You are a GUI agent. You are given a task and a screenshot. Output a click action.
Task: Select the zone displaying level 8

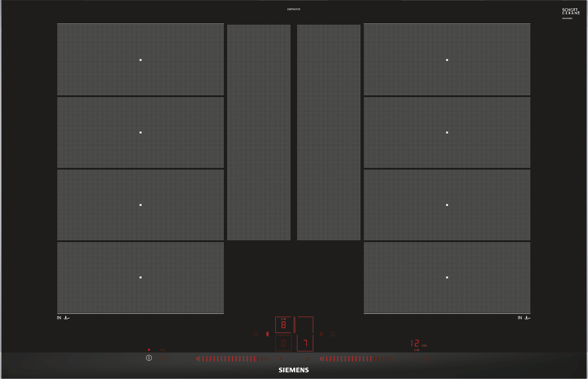tap(283, 325)
